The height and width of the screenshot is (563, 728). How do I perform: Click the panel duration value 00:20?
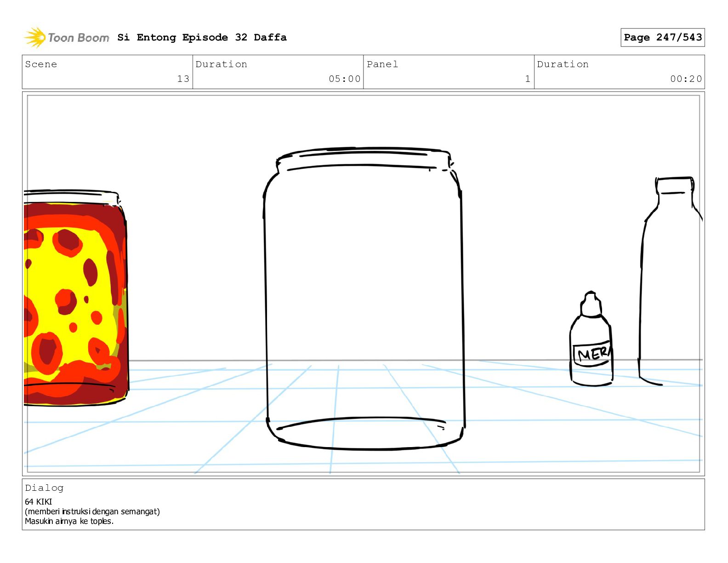[x=686, y=79]
